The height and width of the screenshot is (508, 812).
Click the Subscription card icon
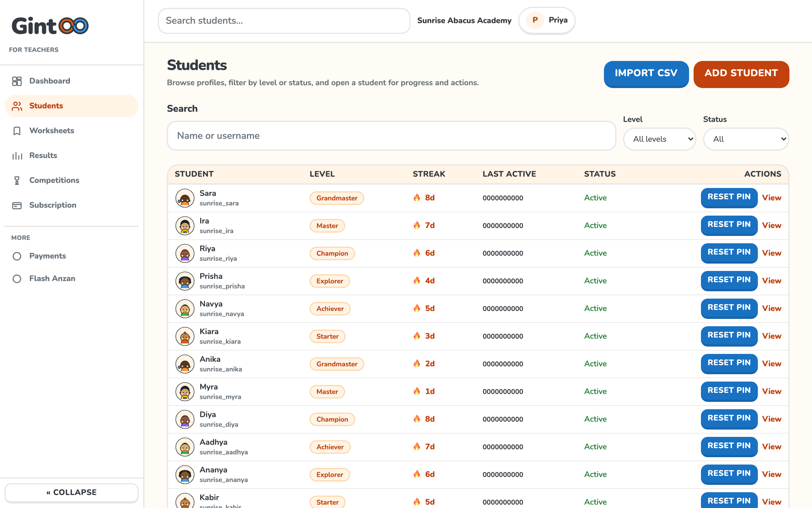(x=17, y=205)
